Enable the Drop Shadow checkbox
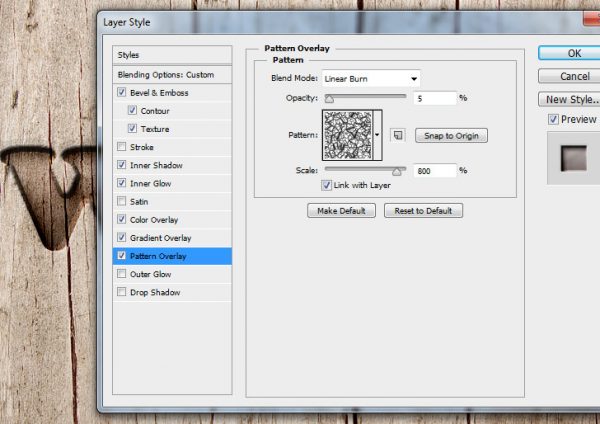600x424 pixels. point(122,292)
